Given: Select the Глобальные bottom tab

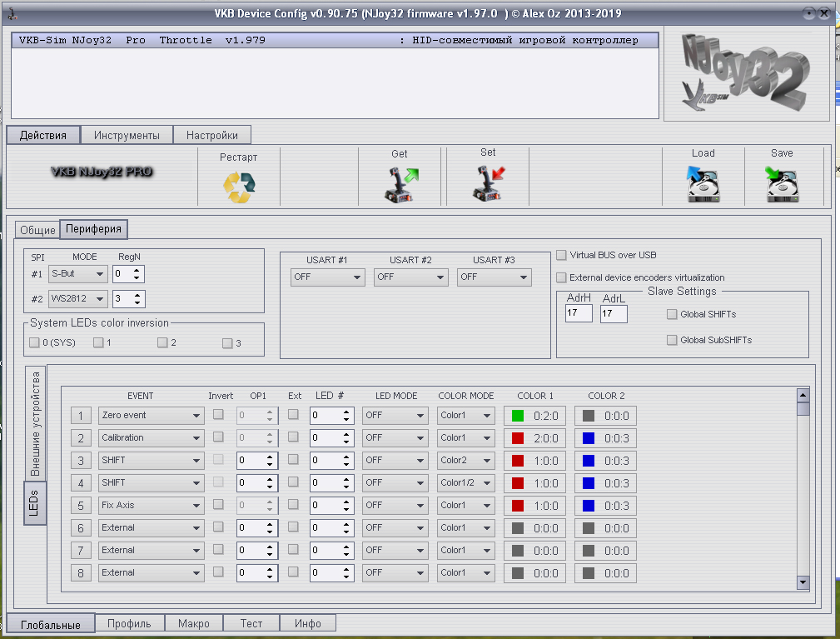Looking at the screenshot, I should click(x=51, y=625).
